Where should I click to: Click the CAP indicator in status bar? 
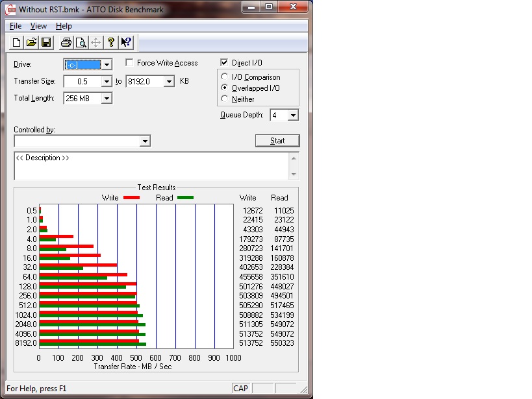pyautogui.click(x=240, y=389)
